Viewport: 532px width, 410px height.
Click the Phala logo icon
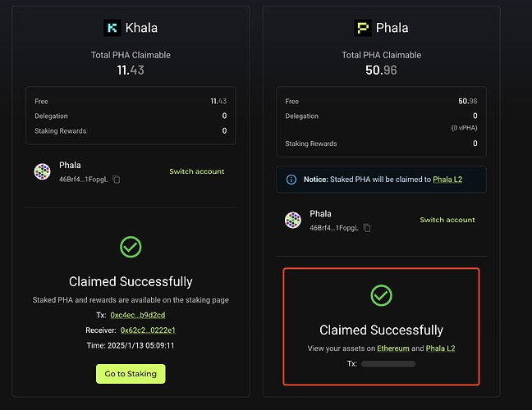pyautogui.click(x=363, y=28)
